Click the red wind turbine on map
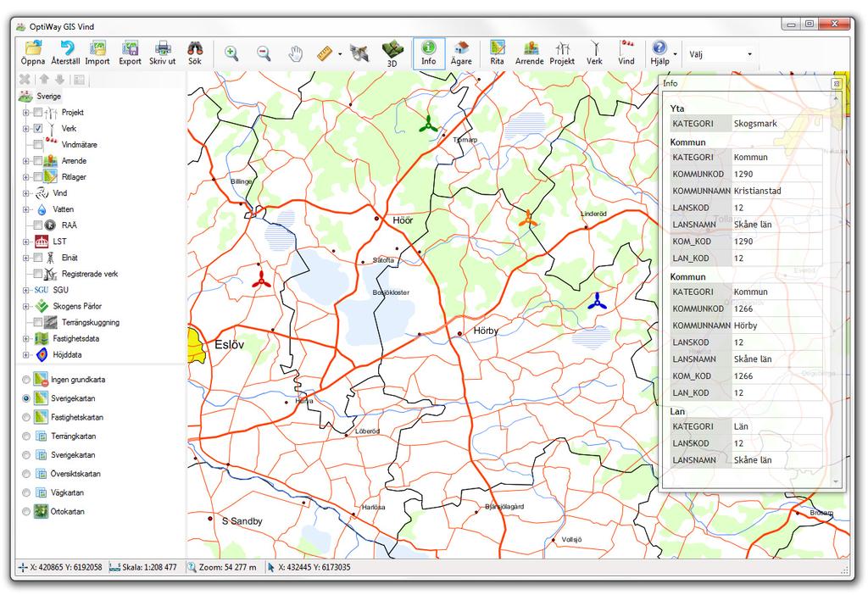The image size is (868, 595). (x=261, y=280)
